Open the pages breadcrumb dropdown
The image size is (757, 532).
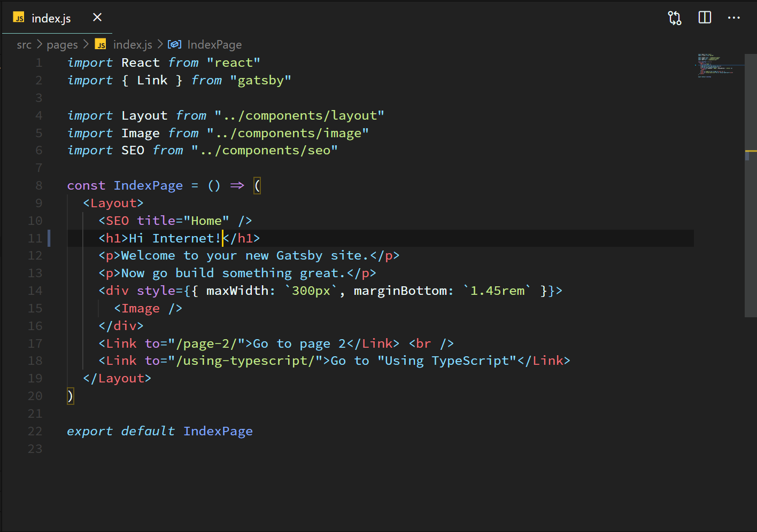62,44
